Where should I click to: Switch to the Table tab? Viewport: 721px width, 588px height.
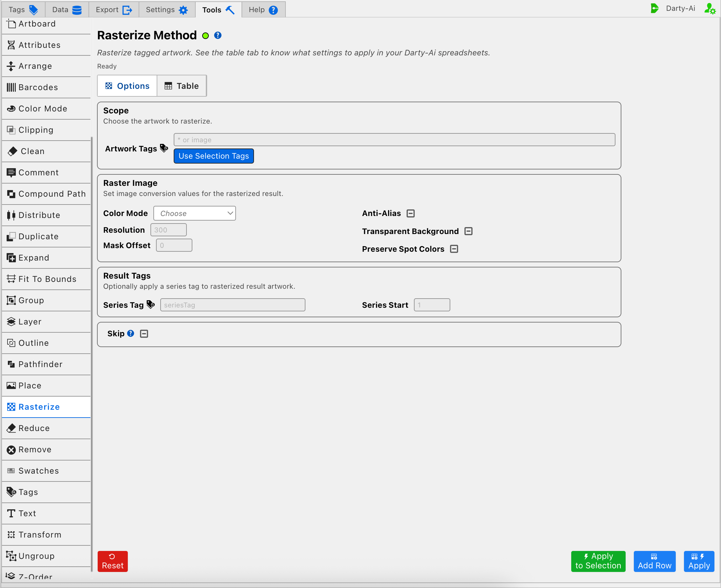(182, 86)
